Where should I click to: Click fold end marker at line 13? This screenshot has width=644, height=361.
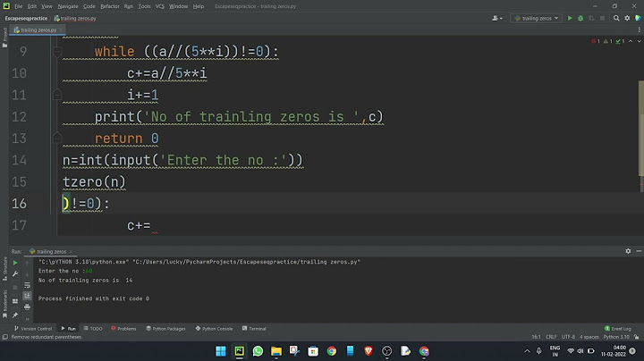(x=57, y=138)
